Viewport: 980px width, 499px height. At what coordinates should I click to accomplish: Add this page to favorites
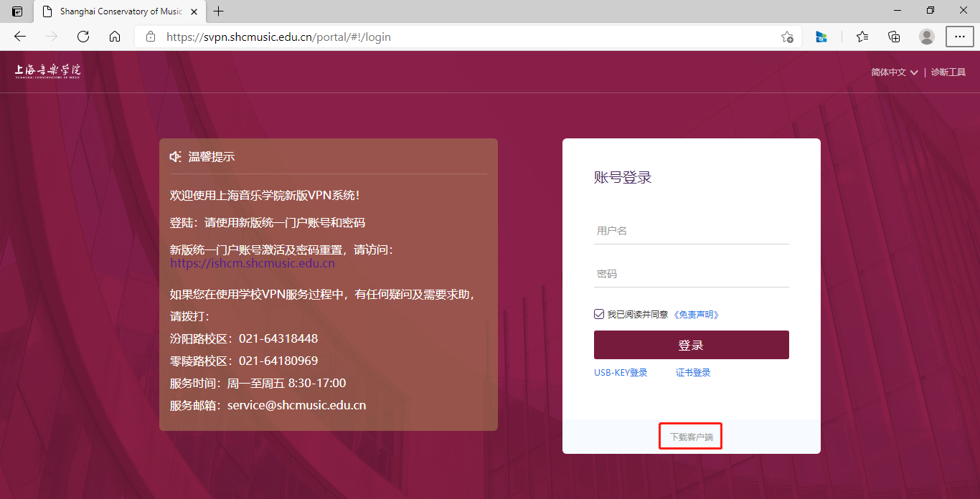click(787, 37)
